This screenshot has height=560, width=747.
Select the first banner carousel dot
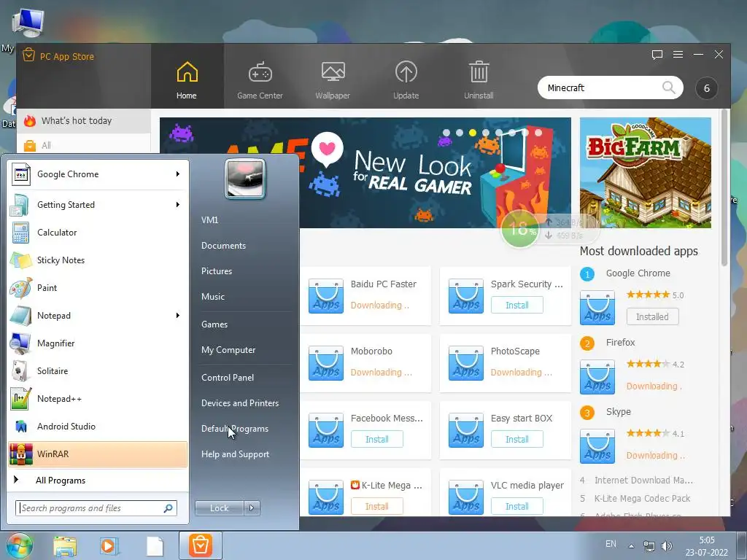click(x=446, y=133)
